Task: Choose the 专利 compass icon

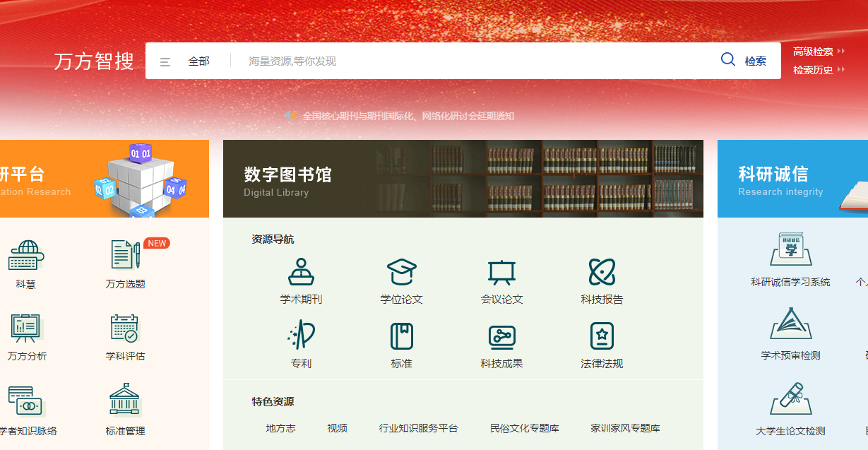Action: point(302,336)
